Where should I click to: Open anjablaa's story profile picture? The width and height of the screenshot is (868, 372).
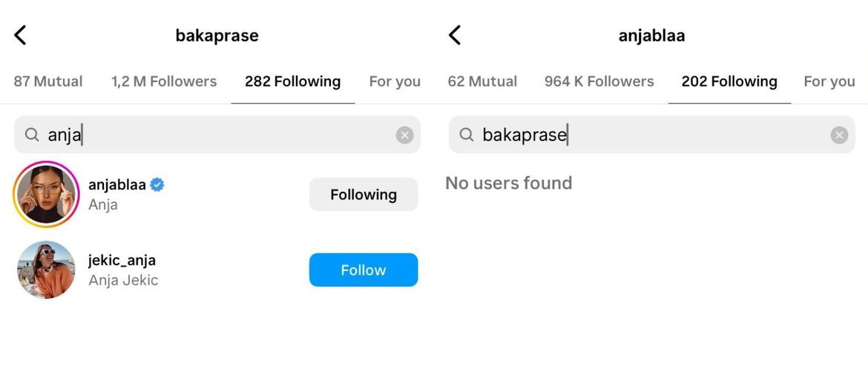pos(46,194)
